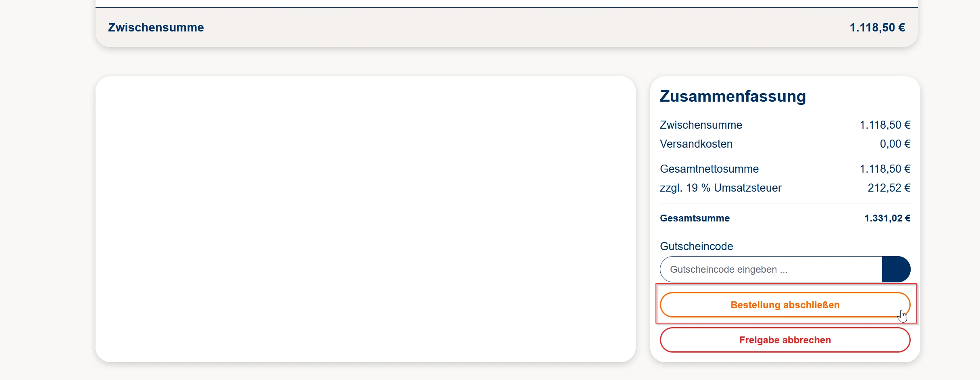Click the Versandkosten label
Viewport: 980px width, 380px height.
tap(696, 144)
